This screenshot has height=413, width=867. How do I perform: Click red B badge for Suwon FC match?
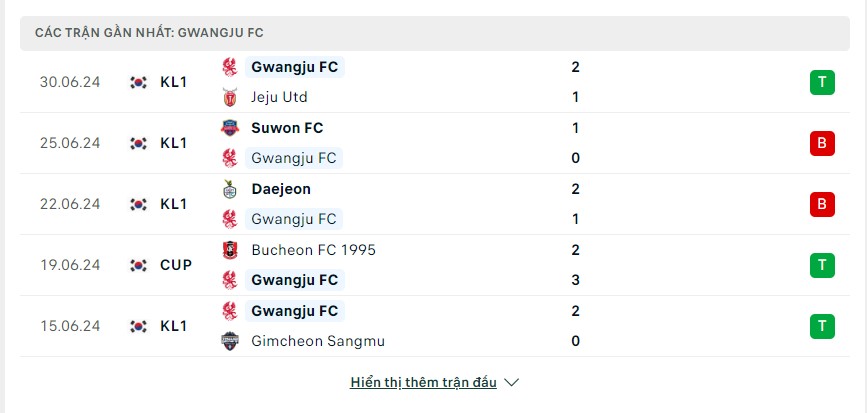(822, 143)
